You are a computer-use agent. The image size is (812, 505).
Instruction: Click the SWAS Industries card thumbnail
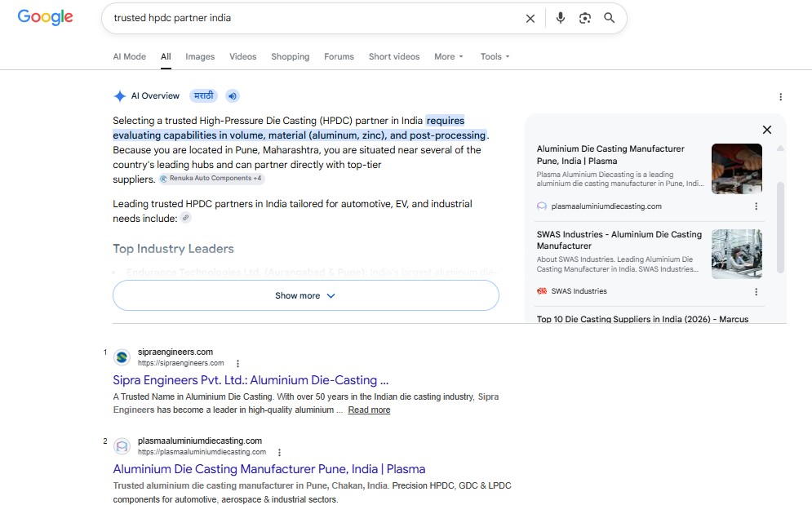(736, 254)
